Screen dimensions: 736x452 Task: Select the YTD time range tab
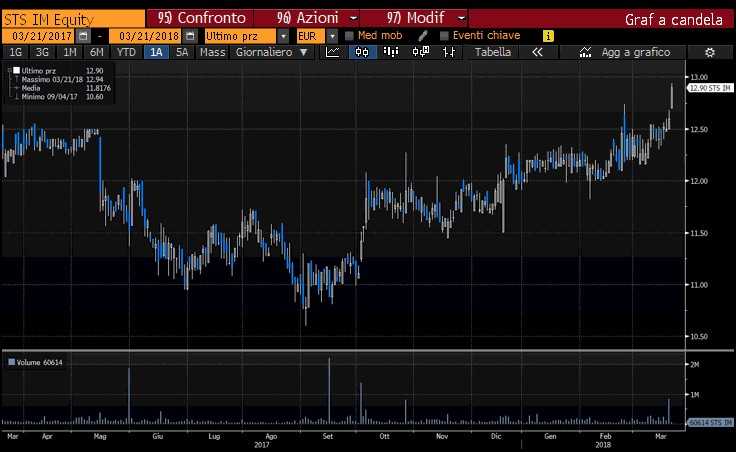pyautogui.click(x=126, y=52)
